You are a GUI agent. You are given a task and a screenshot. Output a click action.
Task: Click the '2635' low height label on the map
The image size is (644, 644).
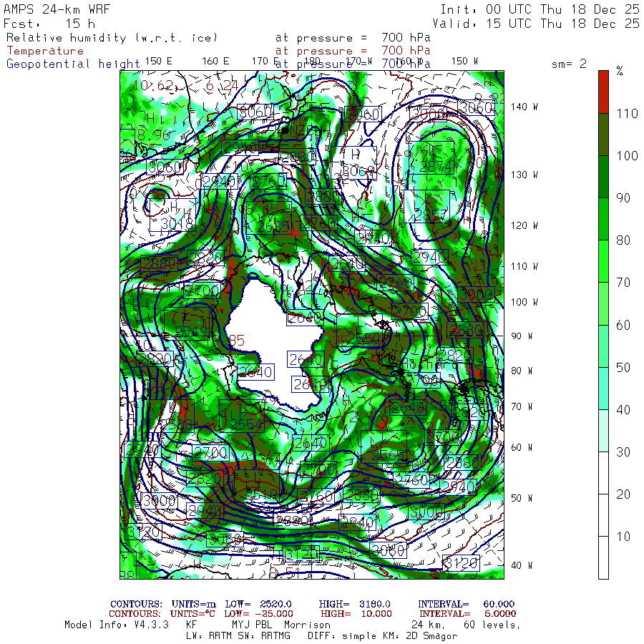(x=274, y=227)
